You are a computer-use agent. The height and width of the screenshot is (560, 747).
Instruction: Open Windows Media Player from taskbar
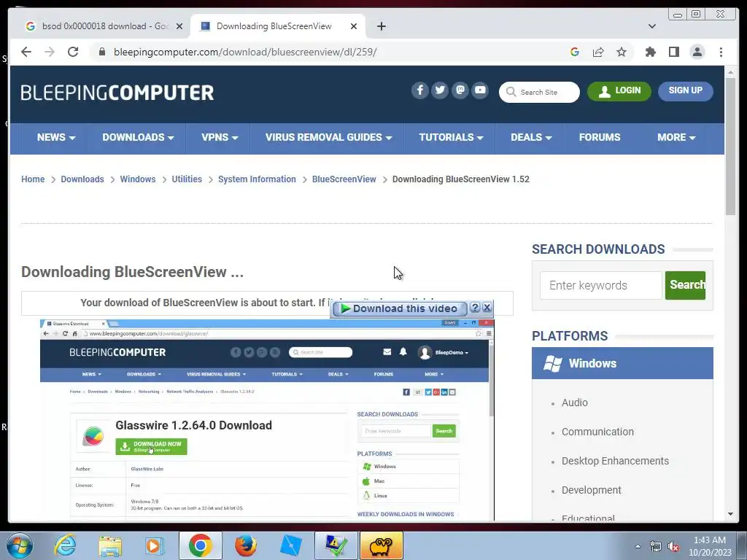(155, 545)
